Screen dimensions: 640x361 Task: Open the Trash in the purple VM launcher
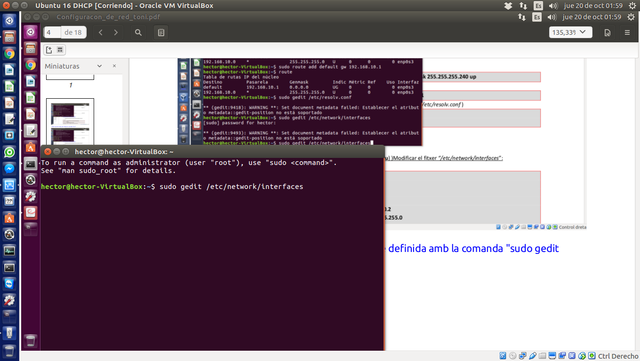tap(31, 340)
